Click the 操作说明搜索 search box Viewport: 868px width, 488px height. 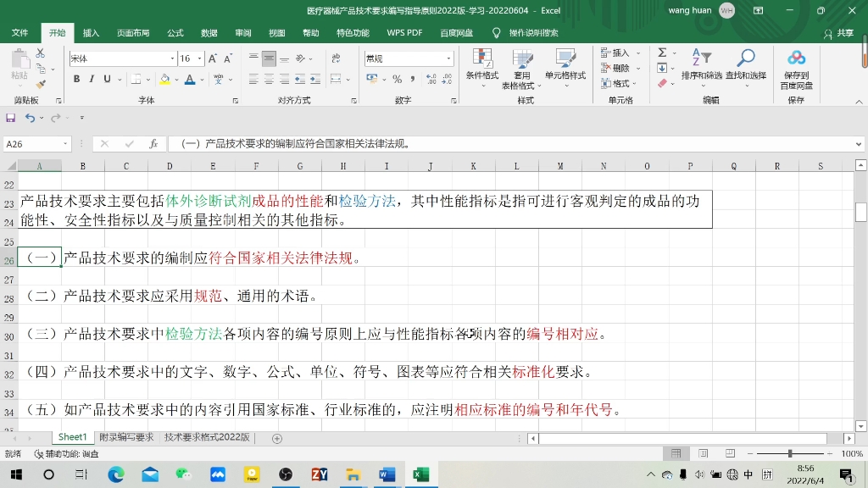(x=534, y=32)
